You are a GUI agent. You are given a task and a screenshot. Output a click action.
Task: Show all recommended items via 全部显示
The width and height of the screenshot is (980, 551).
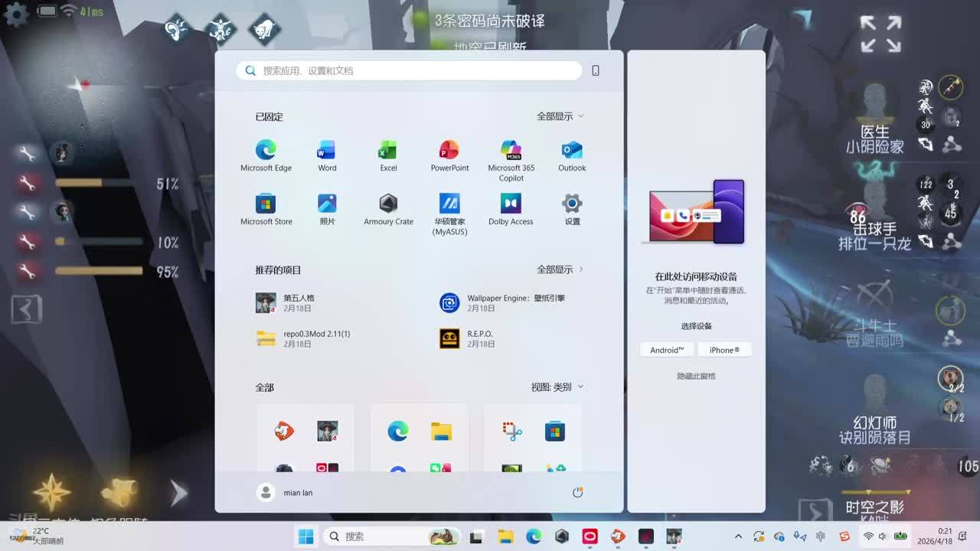pyautogui.click(x=560, y=269)
